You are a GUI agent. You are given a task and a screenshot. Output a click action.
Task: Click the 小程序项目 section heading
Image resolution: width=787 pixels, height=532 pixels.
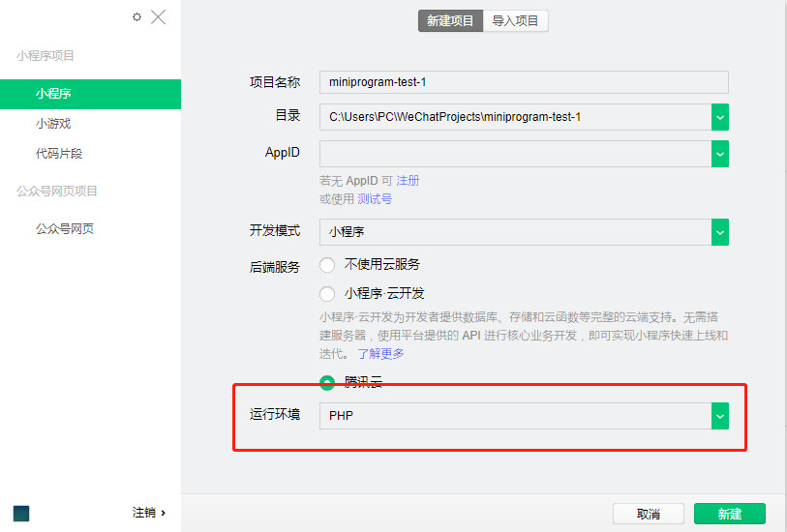[45, 56]
